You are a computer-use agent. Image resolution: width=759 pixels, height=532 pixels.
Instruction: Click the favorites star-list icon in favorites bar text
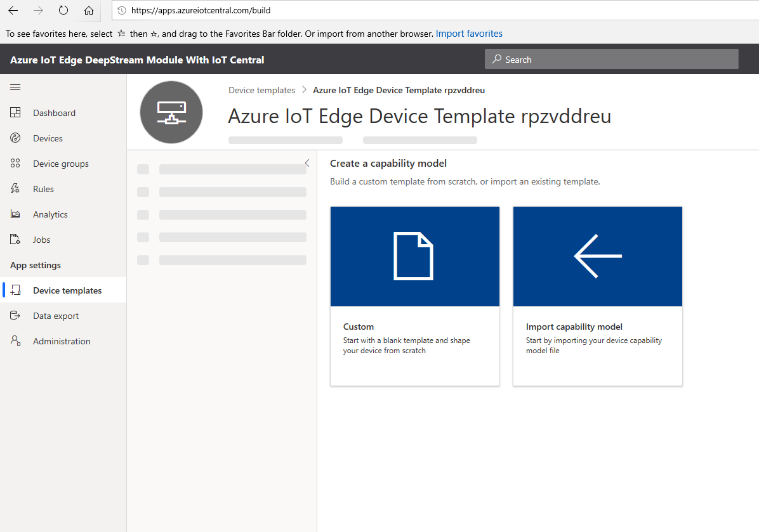pos(121,34)
